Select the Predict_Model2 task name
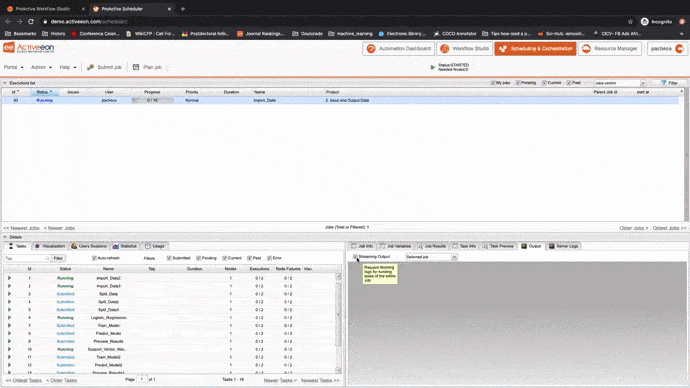The height and width of the screenshot is (388, 690). [108, 365]
